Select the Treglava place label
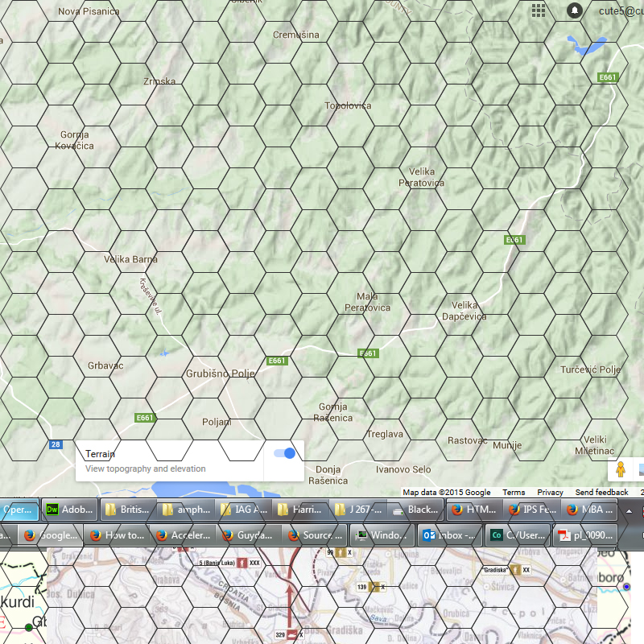 click(x=385, y=434)
